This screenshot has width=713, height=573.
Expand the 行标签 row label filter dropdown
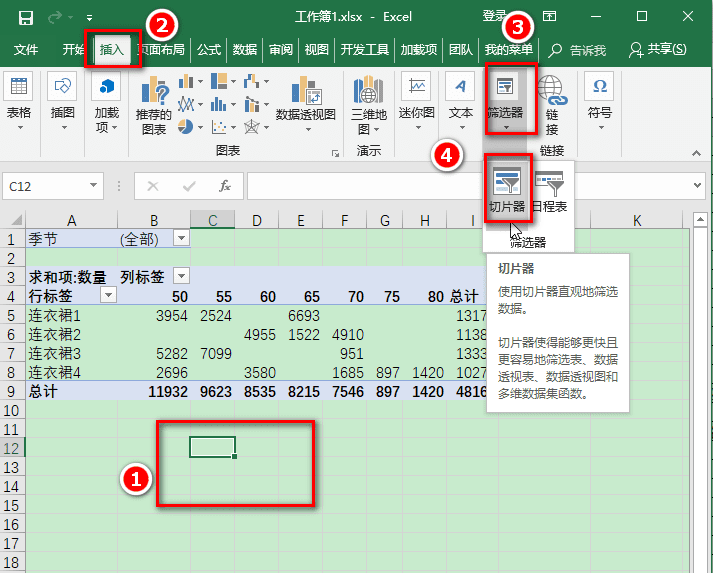[108, 295]
